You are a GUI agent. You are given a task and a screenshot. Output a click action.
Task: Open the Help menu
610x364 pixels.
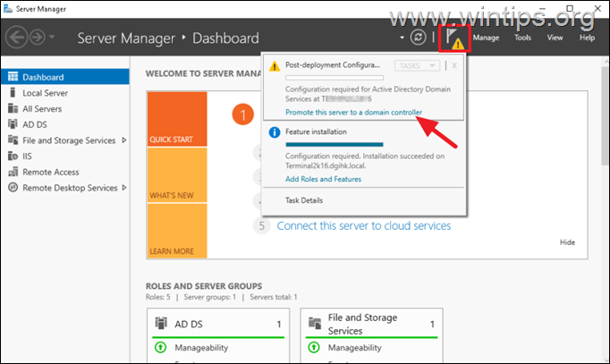click(x=587, y=38)
